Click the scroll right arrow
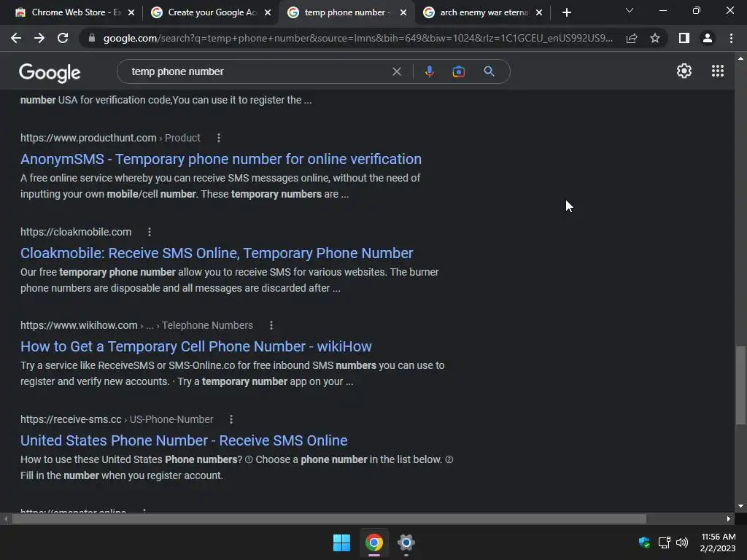Screen dimensions: 747x560 [729, 518]
